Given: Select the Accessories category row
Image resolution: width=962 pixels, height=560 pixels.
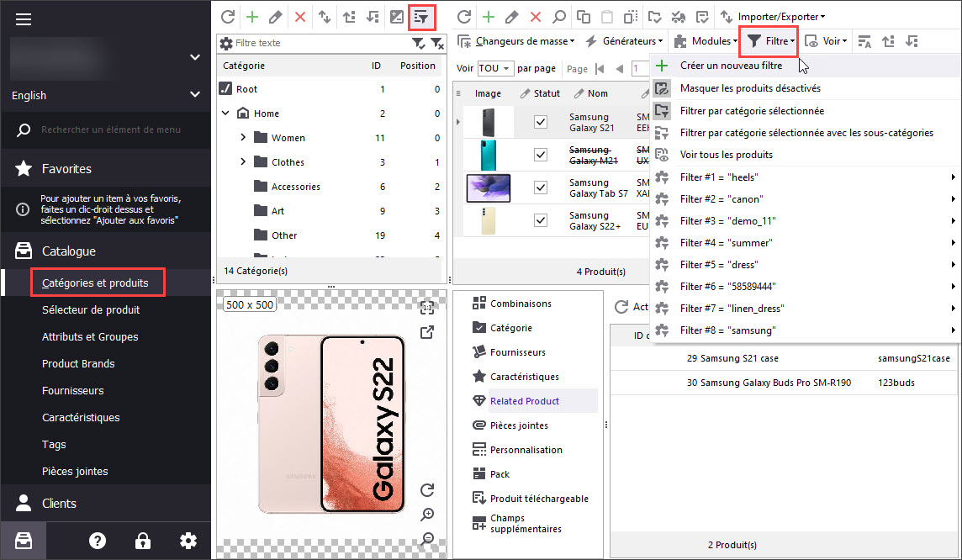Looking at the screenshot, I should tap(330, 187).
